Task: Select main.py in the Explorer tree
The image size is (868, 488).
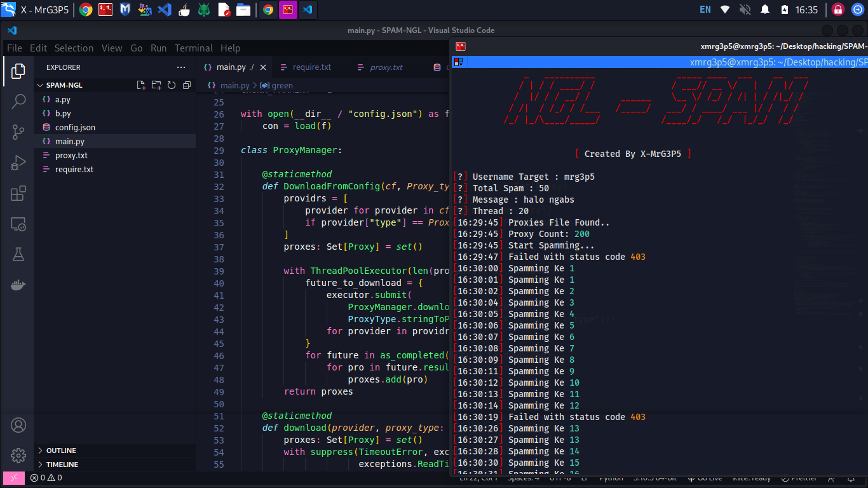Action: (x=114, y=141)
